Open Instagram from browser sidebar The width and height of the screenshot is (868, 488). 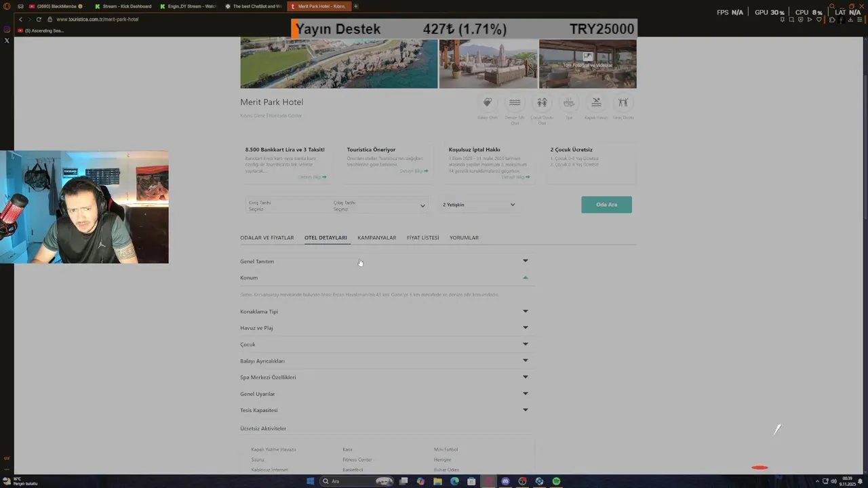[x=7, y=29]
